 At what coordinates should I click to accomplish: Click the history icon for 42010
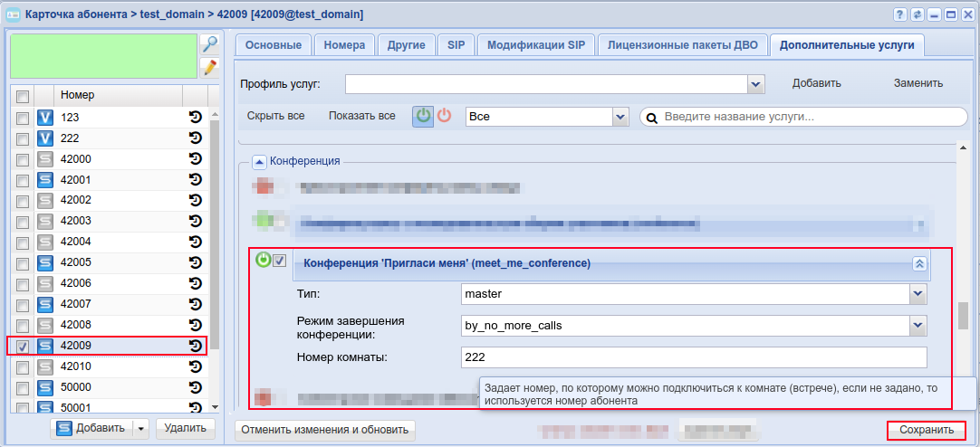pos(196,366)
